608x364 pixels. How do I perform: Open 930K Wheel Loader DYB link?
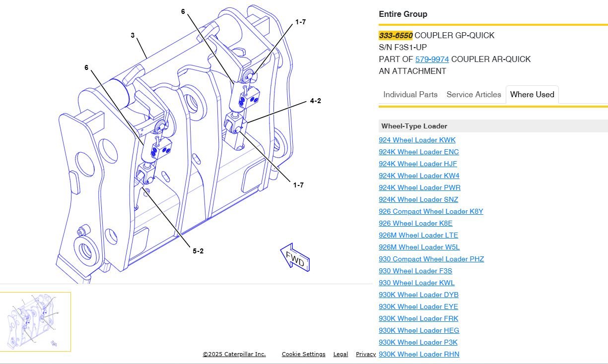point(418,295)
